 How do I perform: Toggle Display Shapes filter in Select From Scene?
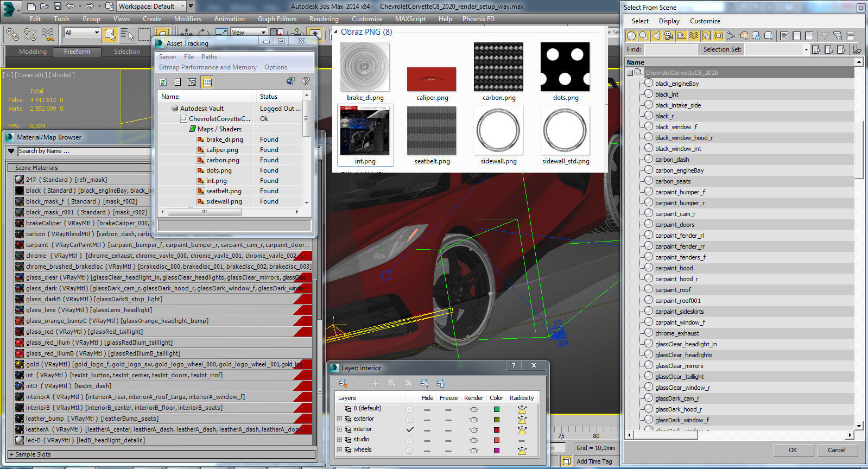pyautogui.click(x=643, y=36)
